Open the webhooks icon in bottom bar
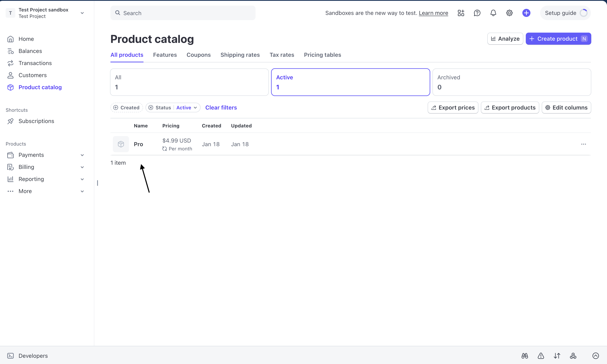The width and height of the screenshot is (607, 364). tap(573, 356)
